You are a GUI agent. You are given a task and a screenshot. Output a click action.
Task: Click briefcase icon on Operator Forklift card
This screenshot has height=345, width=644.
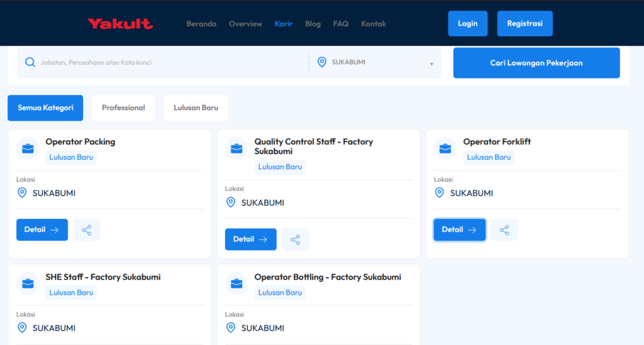[x=445, y=148]
